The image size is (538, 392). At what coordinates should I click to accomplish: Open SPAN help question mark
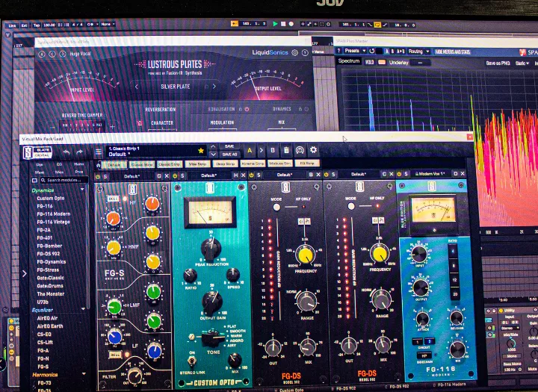click(x=338, y=51)
